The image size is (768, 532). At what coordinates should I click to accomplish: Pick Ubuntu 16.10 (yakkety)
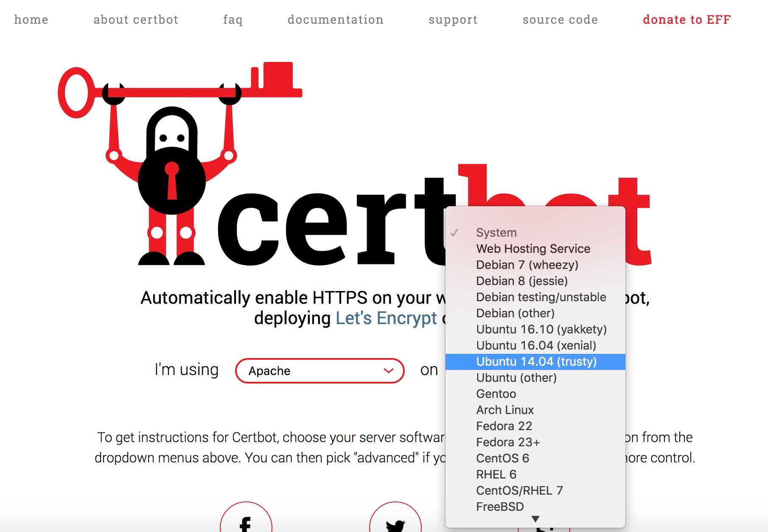[x=535, y=329]
